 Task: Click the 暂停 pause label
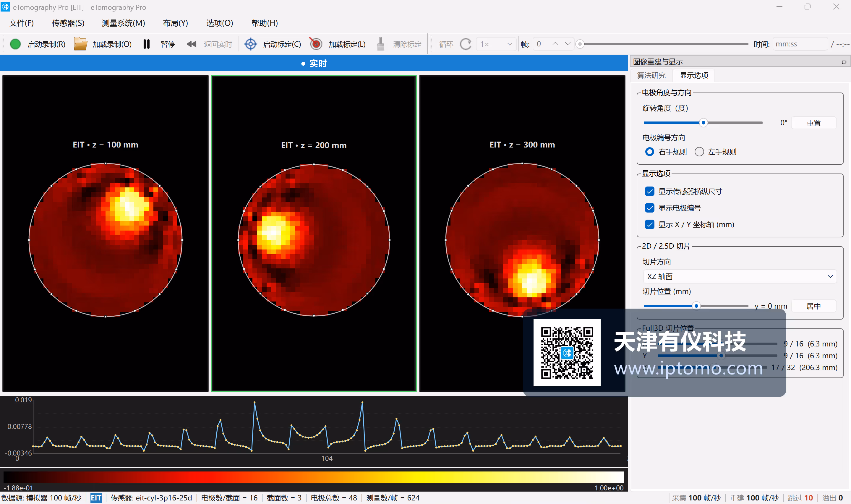167,45
